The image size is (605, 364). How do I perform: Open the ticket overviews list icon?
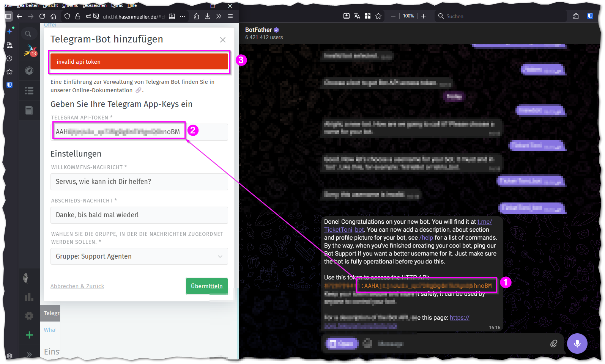pyautogui.click(x=29, y=91)
